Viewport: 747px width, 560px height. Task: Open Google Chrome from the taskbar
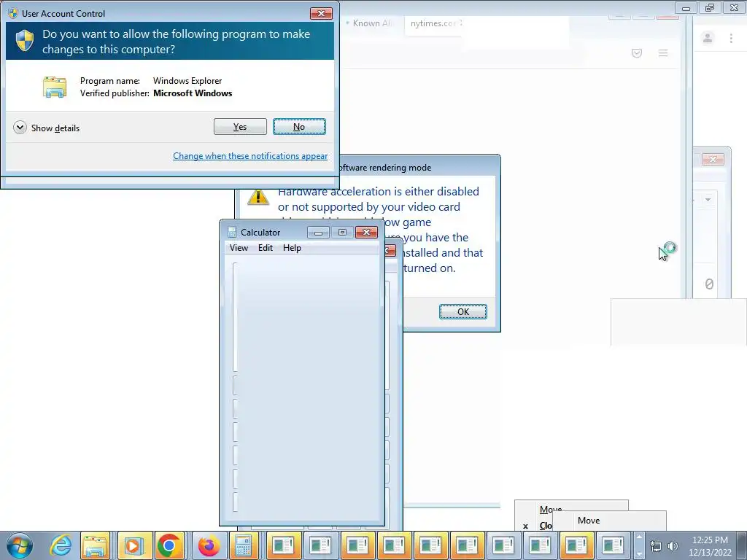[x=169, y=545]
